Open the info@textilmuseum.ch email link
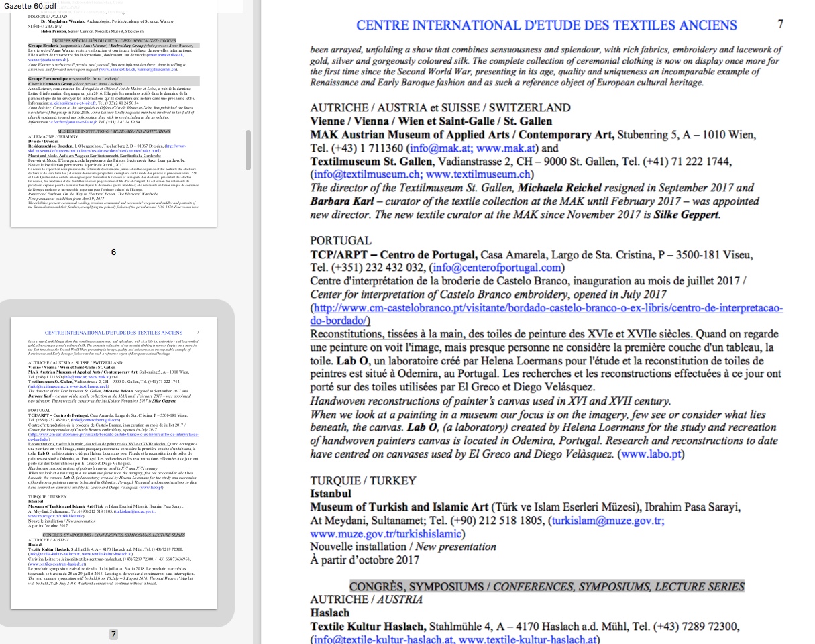The width and height of the screenshot is (815, 644). point(368,175)
